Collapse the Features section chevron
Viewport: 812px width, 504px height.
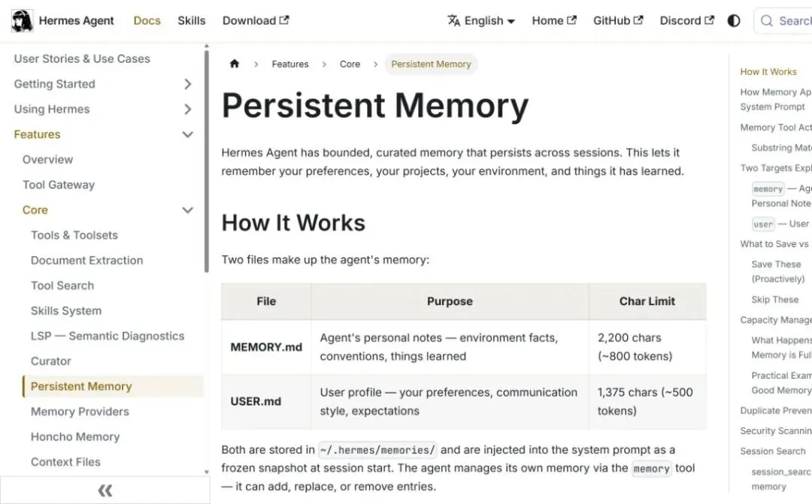pos(187,134)
